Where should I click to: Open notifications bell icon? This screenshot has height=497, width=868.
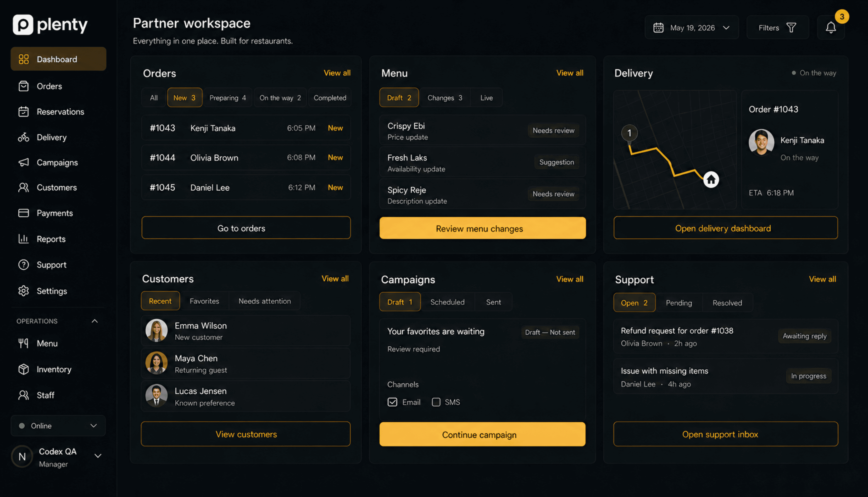[831, 28]
